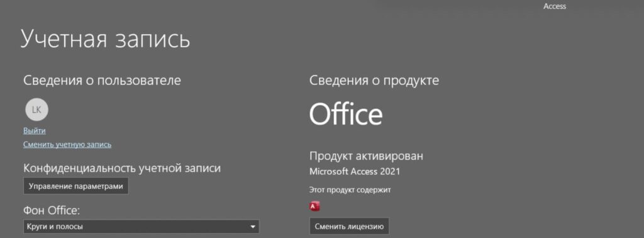Click the Сведения о продукте heading
The image size is (644, 238).
click(x=374, y=80)
